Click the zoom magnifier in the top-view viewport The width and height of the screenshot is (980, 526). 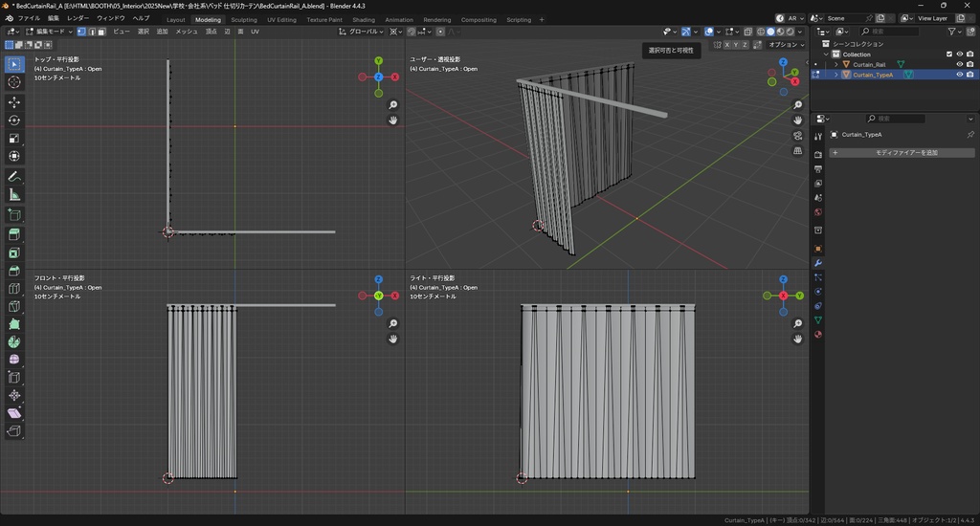tap(393, 105)
